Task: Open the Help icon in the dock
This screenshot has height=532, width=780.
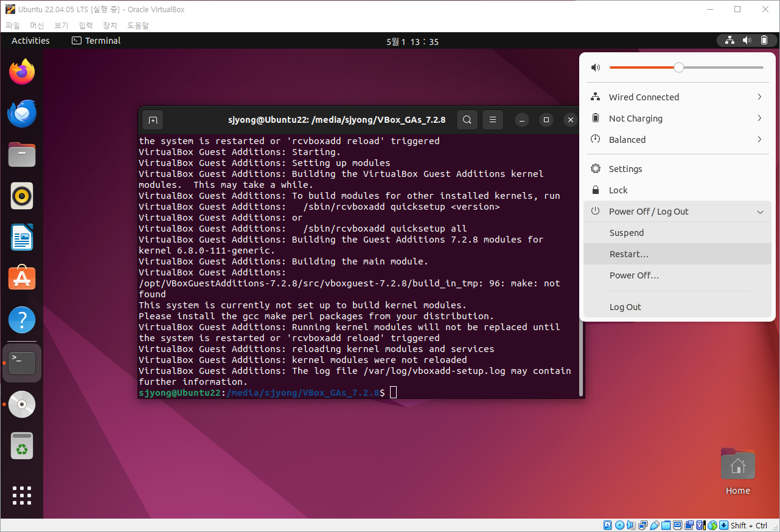Action: coord(22,319)
